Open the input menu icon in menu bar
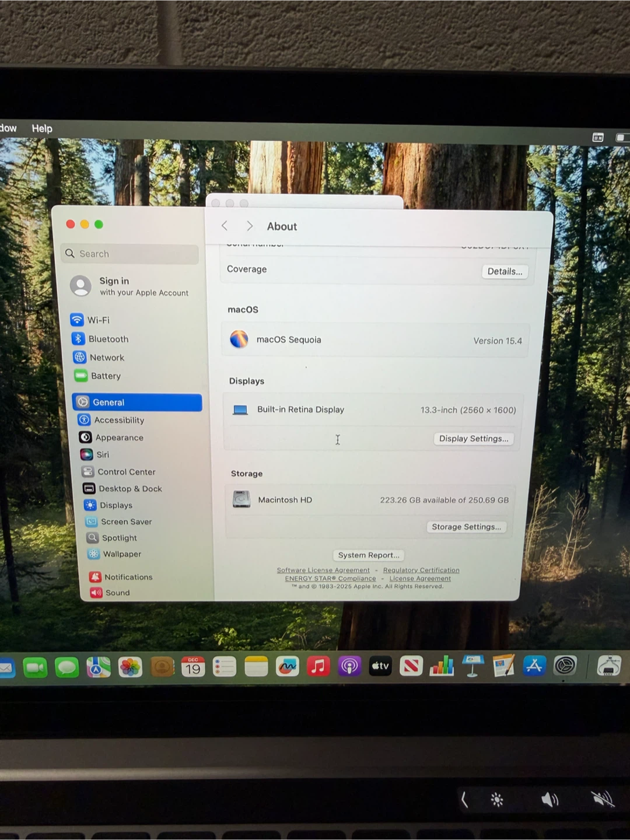This screenshot has height=840, width=630. (x=598, y=138)
